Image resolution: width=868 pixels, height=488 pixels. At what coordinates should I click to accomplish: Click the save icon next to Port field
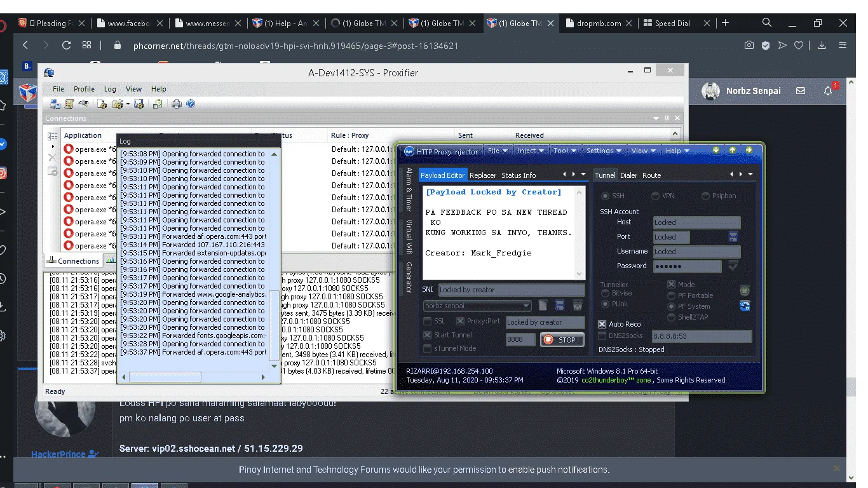pyautogui.click(x=733, y=237)
